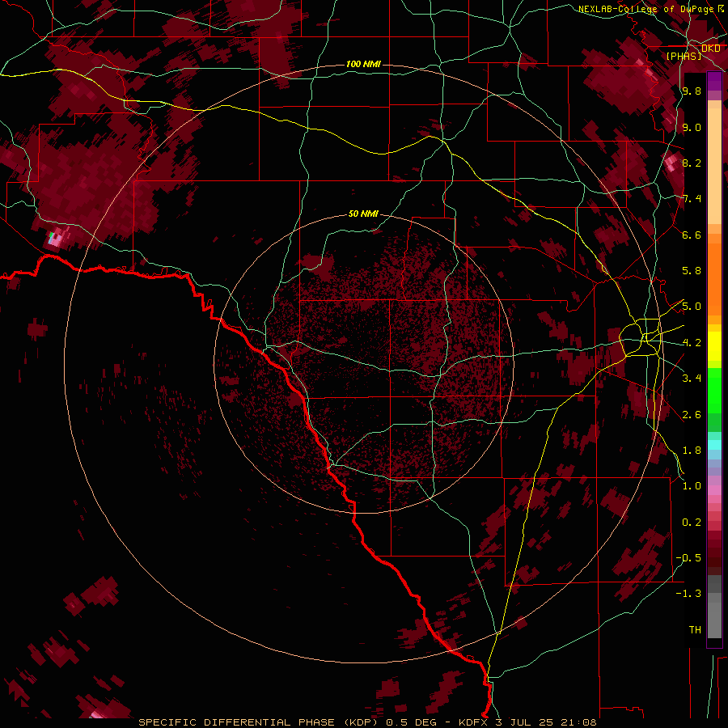Image resolution: width=728 pixels, height=728 pixels.
Task: Click the -1.3 legend value
Action: point(688,594)
